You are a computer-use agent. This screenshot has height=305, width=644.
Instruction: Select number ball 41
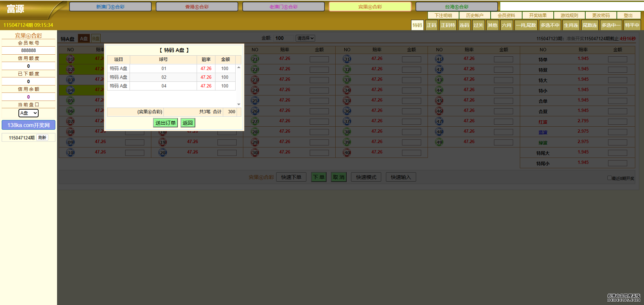coord(439,59)
